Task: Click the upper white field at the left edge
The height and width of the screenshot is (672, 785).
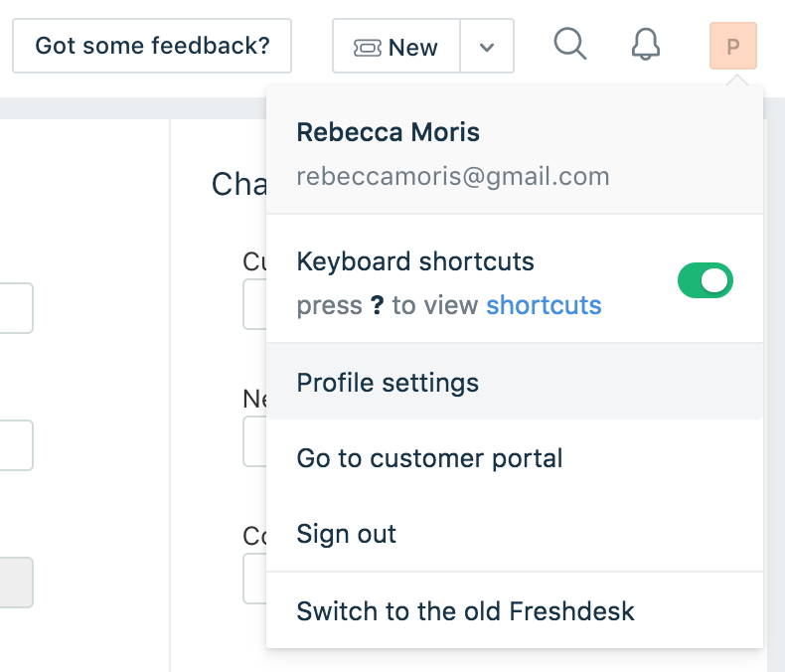Action: tap(16, 308)
